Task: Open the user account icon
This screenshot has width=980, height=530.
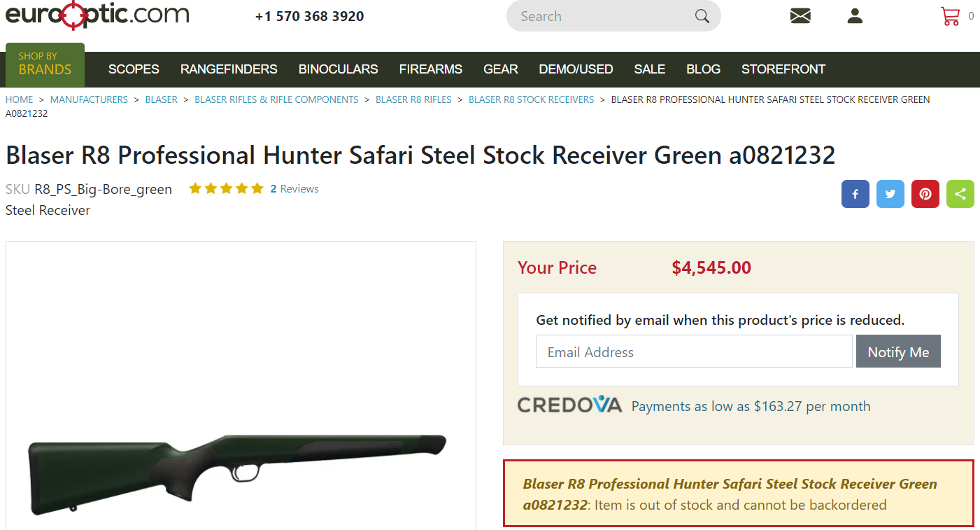Action: (855, 16)
